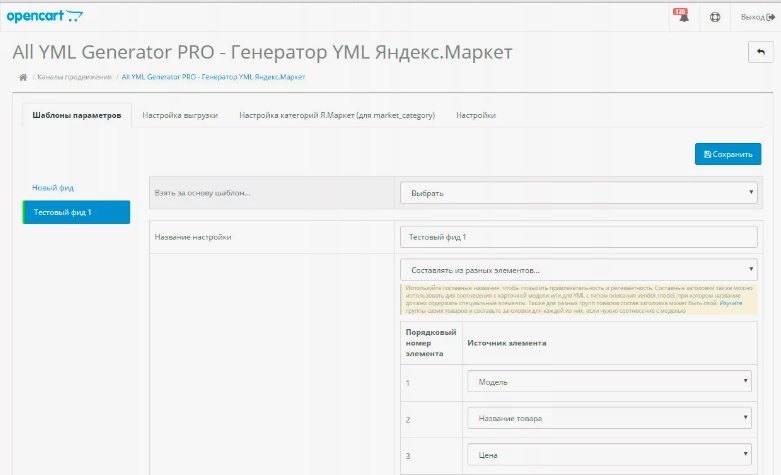Click the back arrow button
The width and height of the screenshot is (781, 475).
761,52
